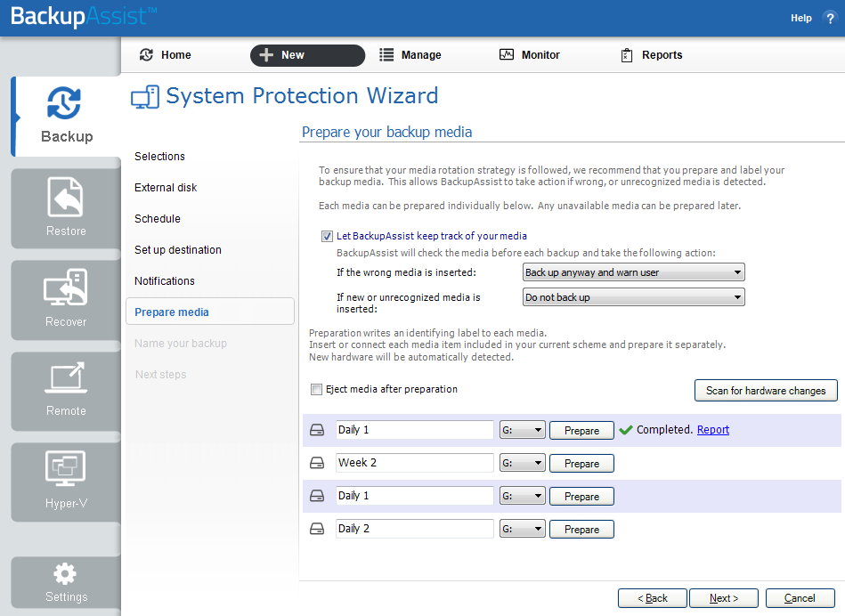Click the Help link in header

click(x=800, y=18)
